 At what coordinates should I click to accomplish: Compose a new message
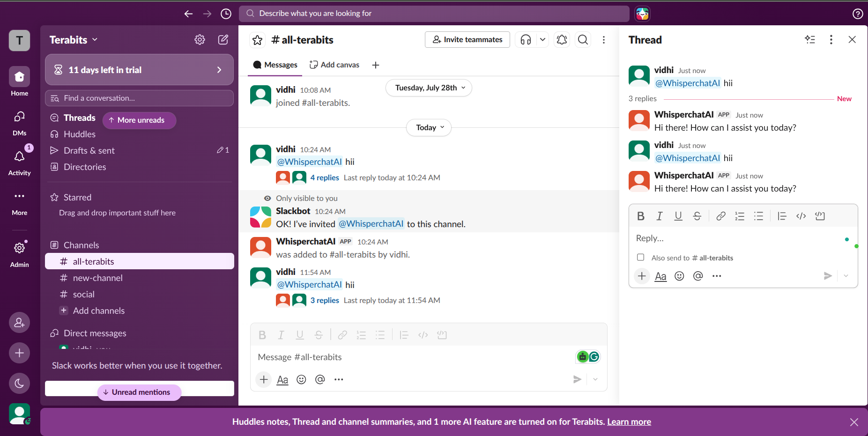pyautogui.click(x=223, y=40)
